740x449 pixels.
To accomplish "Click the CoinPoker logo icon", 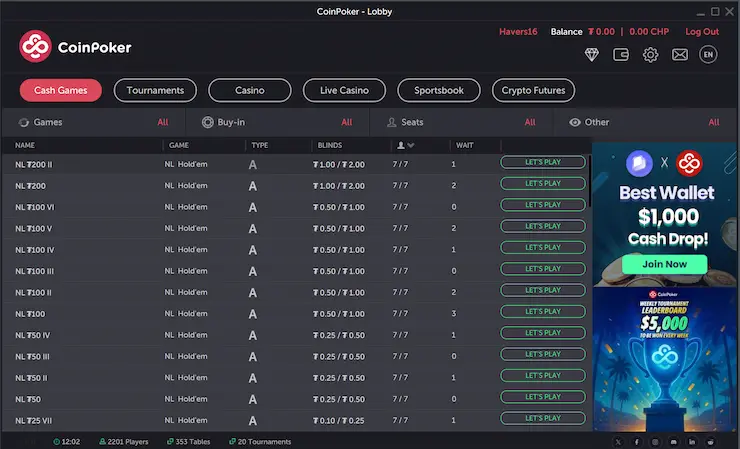I will 35,46.
